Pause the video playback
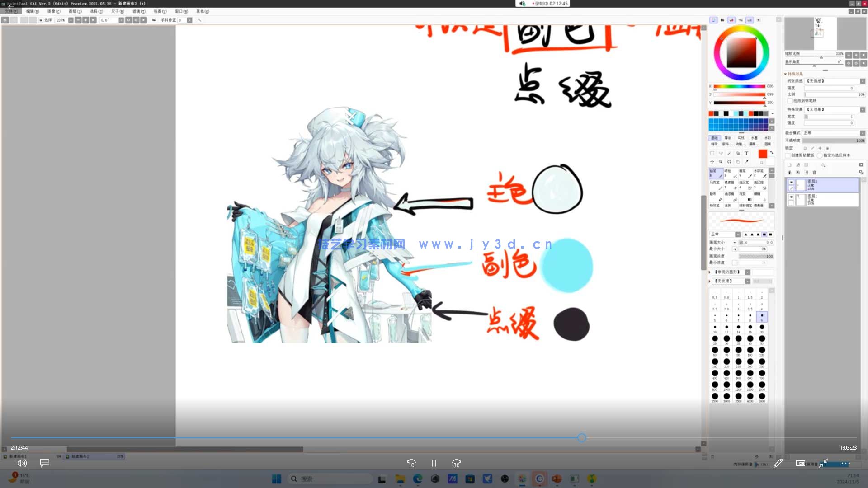868x488 pixels. coord(434,463)
